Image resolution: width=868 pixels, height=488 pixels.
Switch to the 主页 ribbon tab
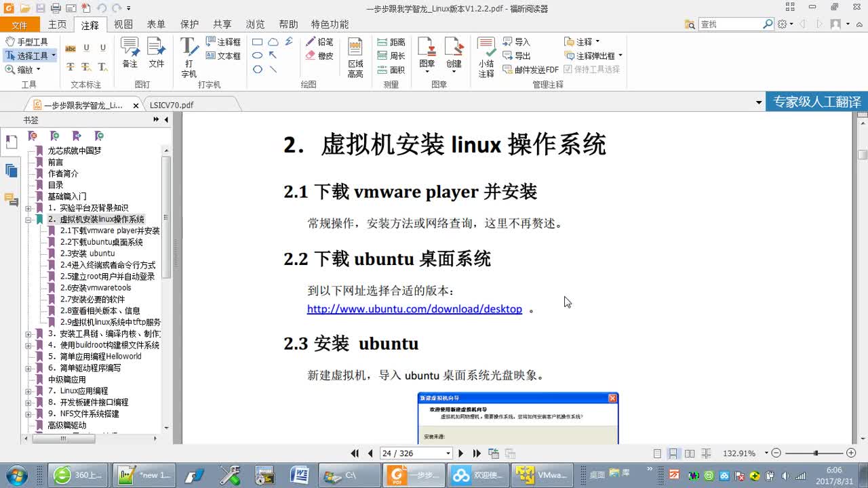[58, 24]
